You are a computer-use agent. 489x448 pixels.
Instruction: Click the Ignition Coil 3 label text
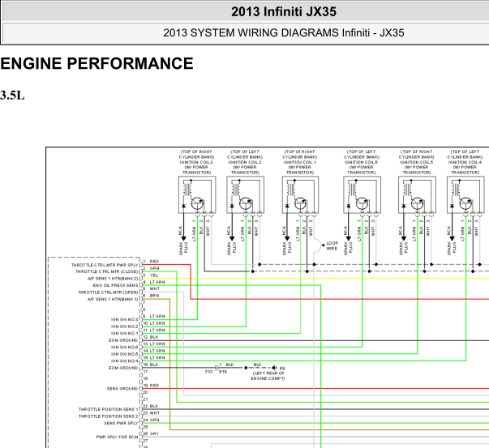pos(196,162)
